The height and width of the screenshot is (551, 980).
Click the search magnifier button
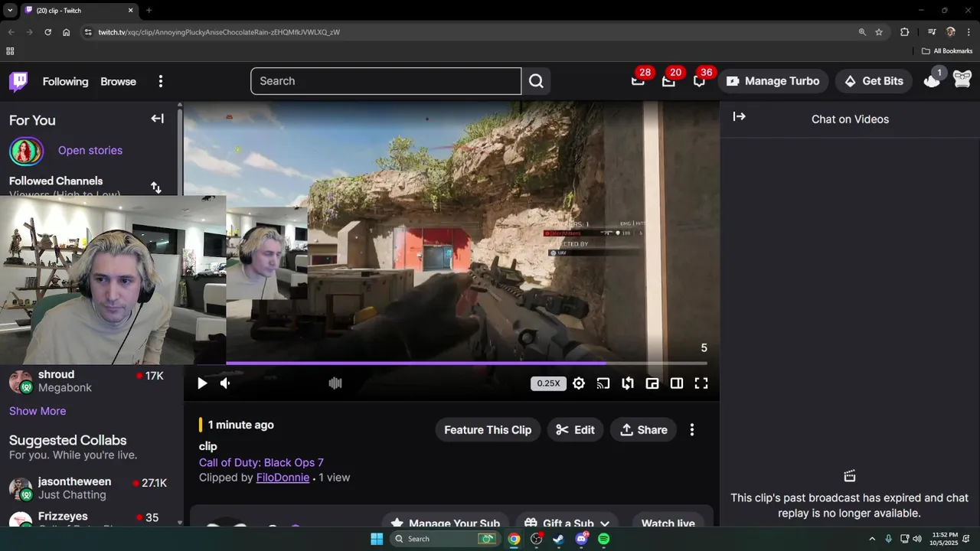pyautogui.click(x=536, y=81)
